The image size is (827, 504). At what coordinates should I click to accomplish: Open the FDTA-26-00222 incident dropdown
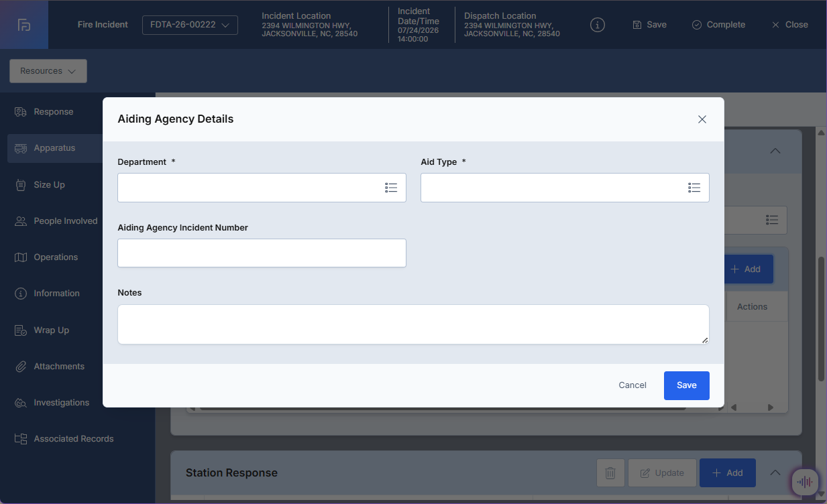[190, 25]
